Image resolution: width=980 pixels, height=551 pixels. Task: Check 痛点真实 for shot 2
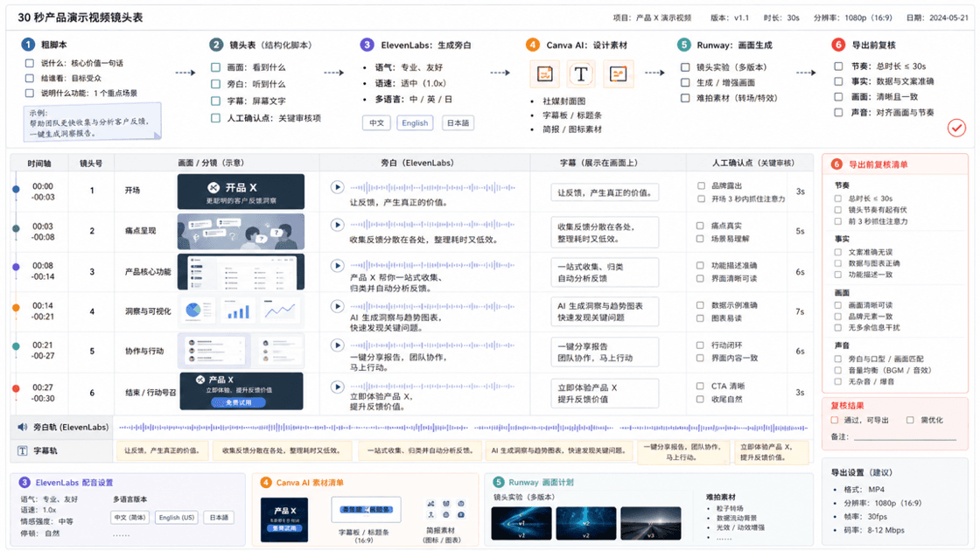[701, 226]
